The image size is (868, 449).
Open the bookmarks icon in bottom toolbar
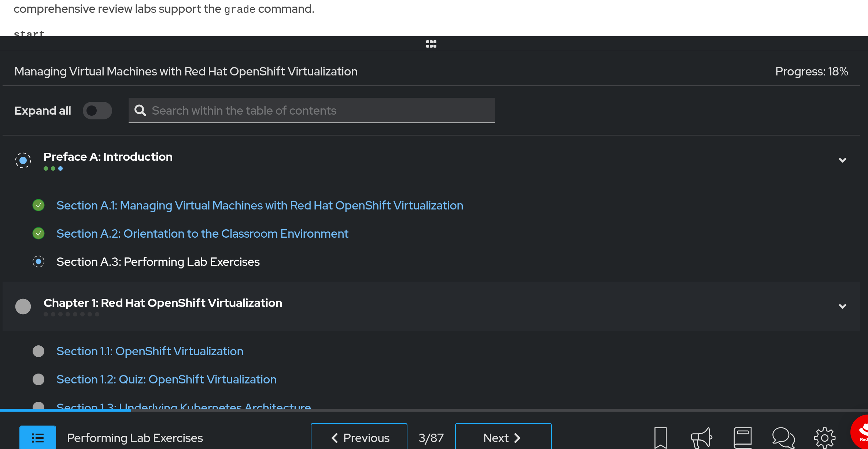coord(660,437)
